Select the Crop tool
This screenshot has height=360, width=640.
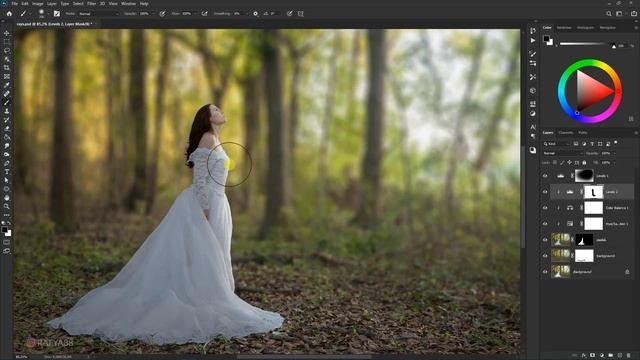click(x=7, y=67)
